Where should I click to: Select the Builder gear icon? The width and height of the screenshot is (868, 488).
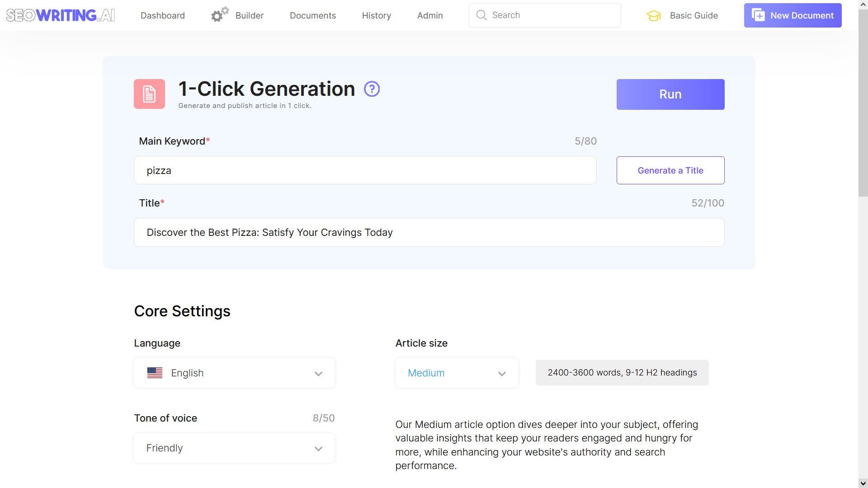point(219,14)
